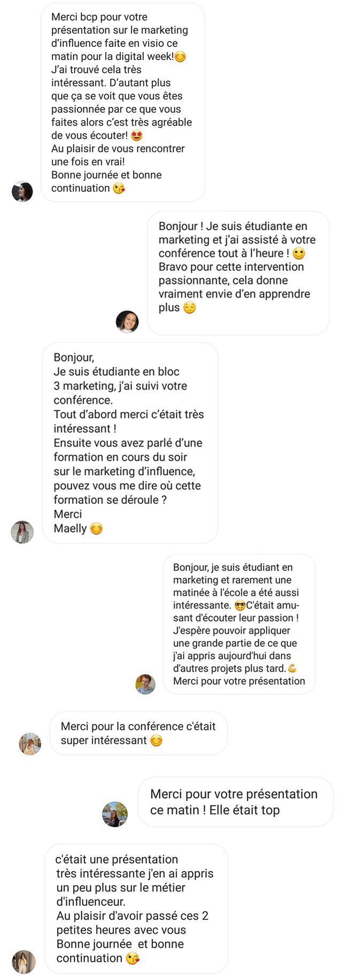342x980 pixels.
Task: Click the emoji after "super intéressant"
Action: point(156,741)
